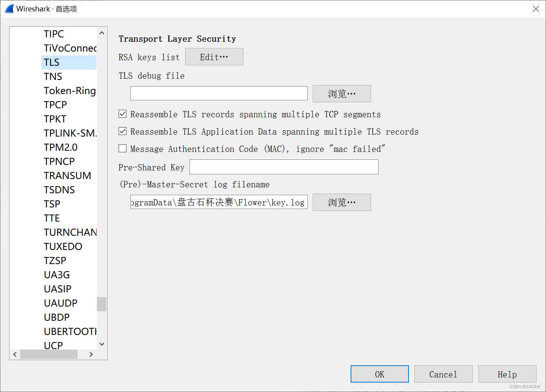Toggle Reassemble TLS records spanning TCP segments
Screen dimensions: 546x392
tap(123, 114)
